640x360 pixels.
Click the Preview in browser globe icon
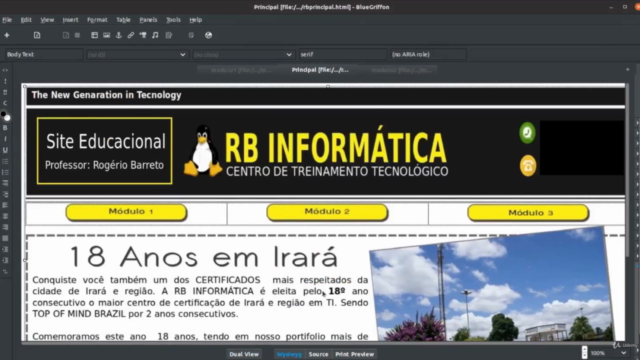[209, 35]
